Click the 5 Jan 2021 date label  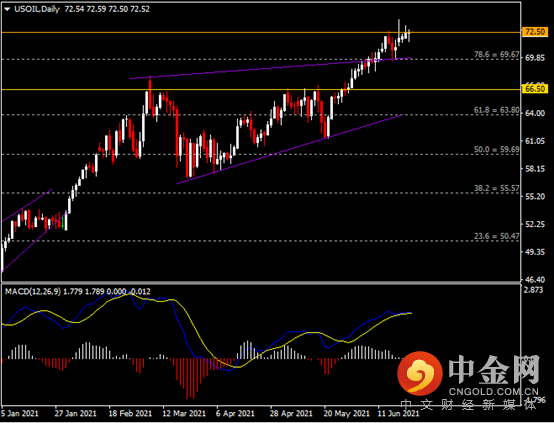pos(20,413)
